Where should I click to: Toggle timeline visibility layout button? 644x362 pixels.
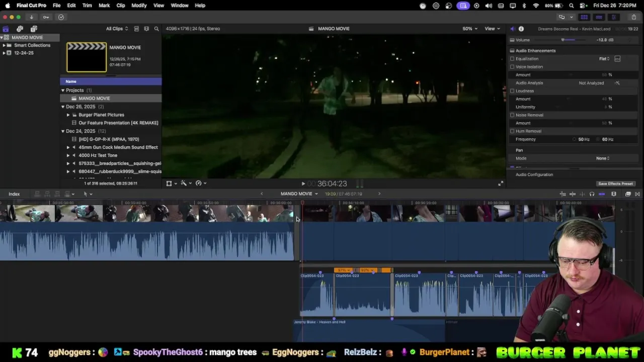point(599,17)
